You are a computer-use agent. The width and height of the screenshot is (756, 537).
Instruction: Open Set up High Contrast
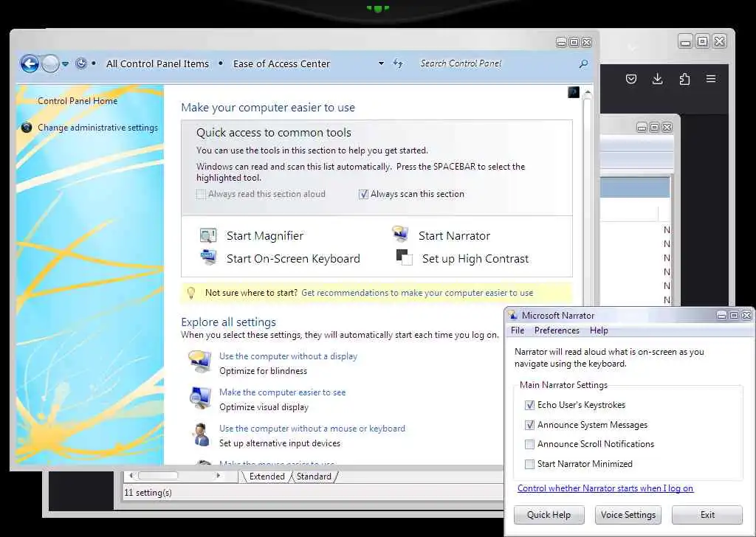(x=475, y=259)
